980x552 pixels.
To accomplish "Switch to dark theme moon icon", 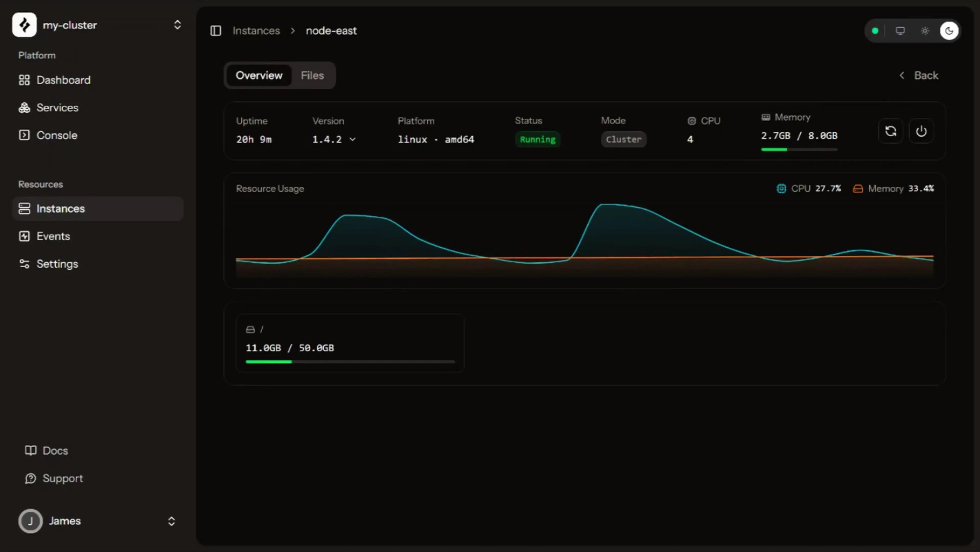I will [x=949, y=31].
